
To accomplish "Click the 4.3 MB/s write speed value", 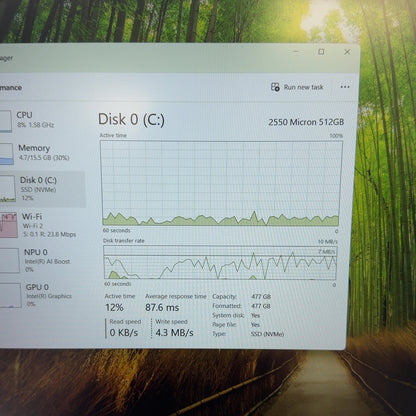I will click(174, 333).
